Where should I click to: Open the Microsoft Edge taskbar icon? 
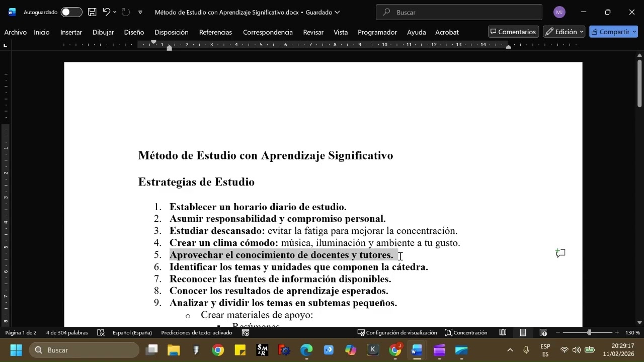coord(306,350)
